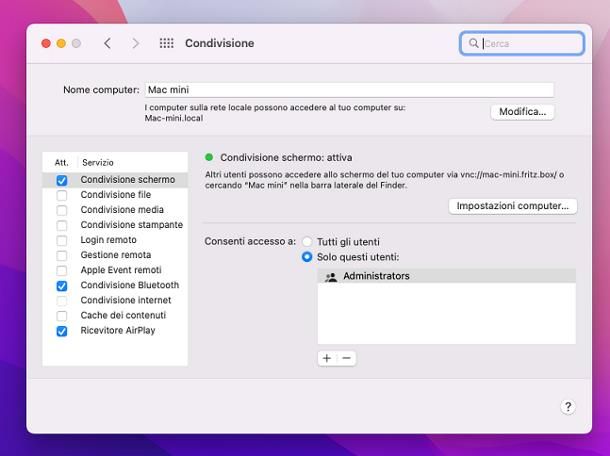Enable Apple Event remoti checkbox
The width and height of the screenshot is (610, 456).
(x=61, y=271)
